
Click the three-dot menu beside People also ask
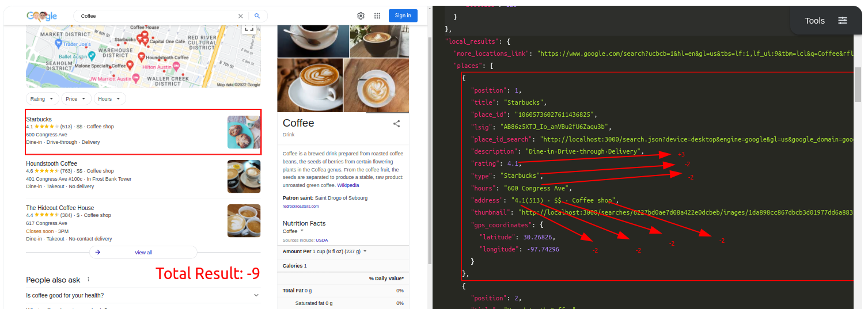click(x=88, y=280)
